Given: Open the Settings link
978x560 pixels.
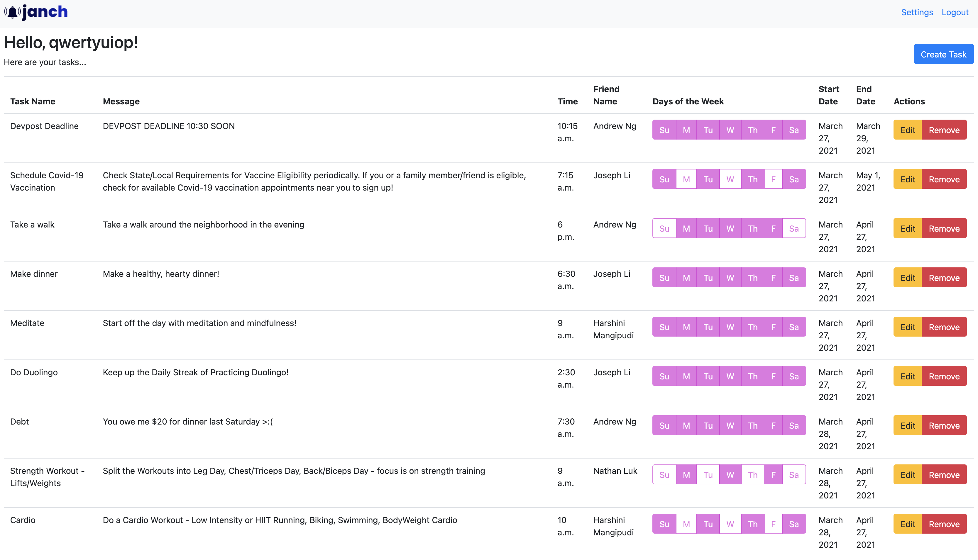Looking at the screenshot, I should click(x=917, y=12).
